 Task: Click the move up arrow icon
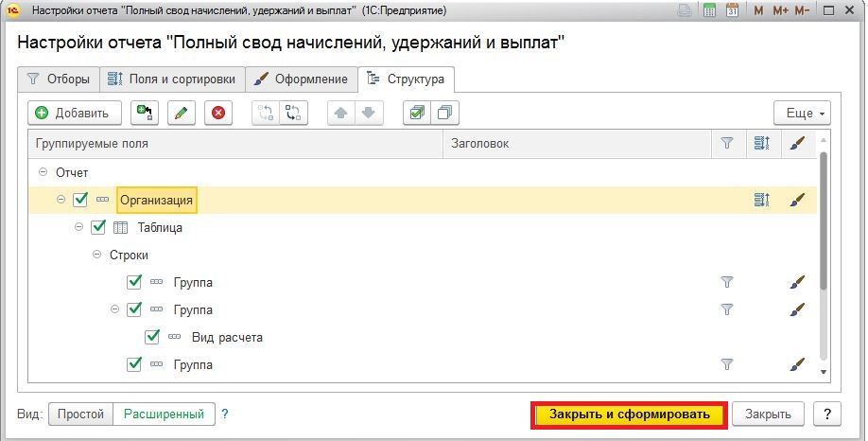(x=341, y=113)
